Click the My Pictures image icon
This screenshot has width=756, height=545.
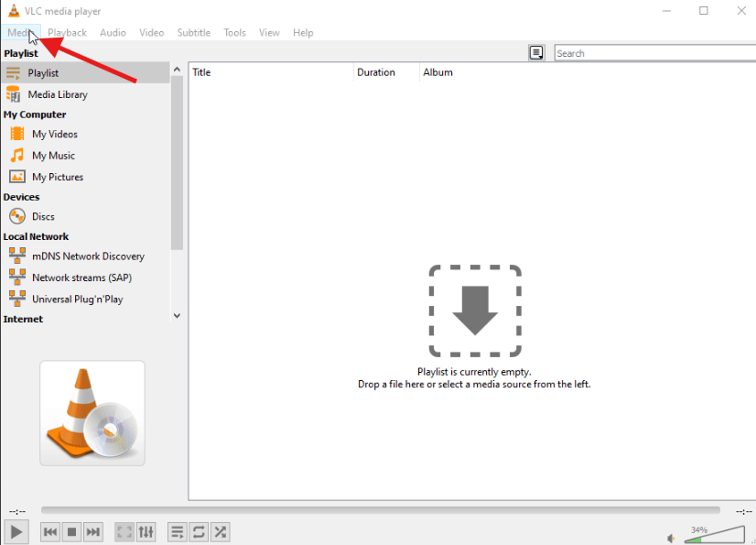click(17, 177)
